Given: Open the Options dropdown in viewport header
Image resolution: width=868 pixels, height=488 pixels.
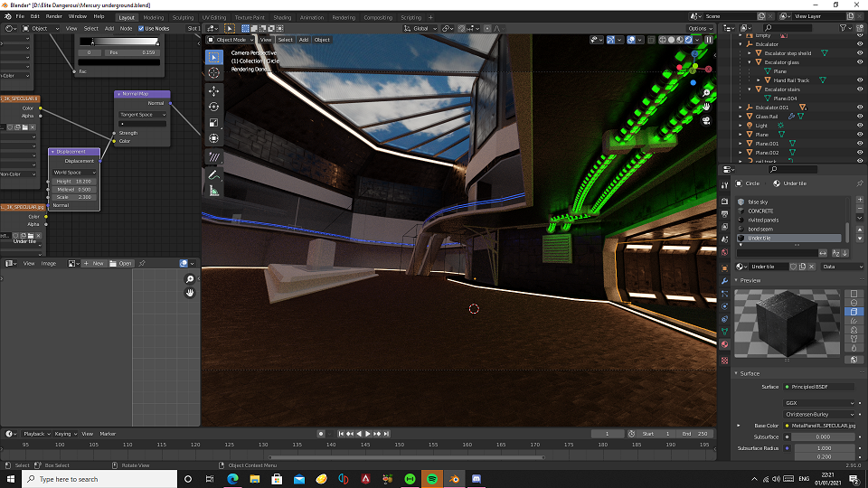Looking at the screenshot, I should point(700,28).
